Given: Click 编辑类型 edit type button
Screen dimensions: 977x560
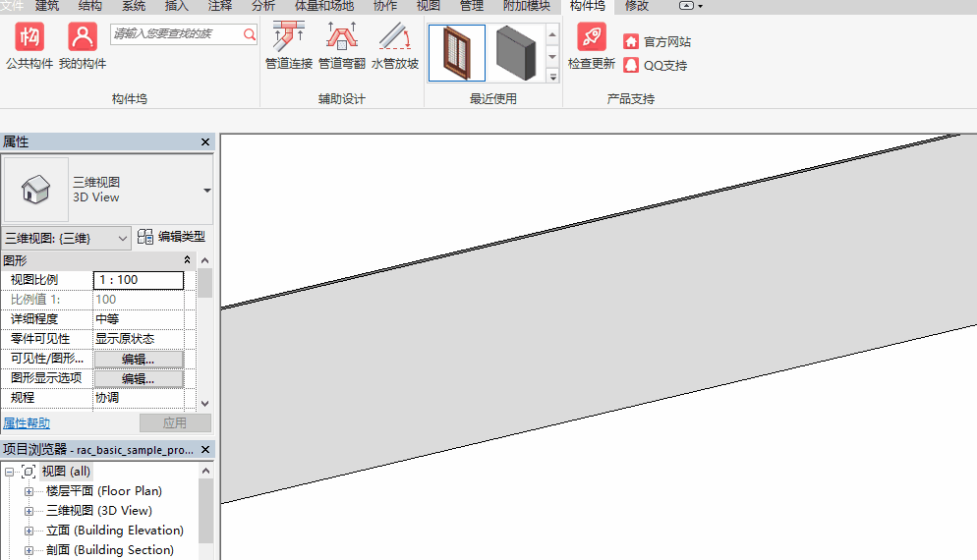Looking at the screenshot, I should click(171, 237).
